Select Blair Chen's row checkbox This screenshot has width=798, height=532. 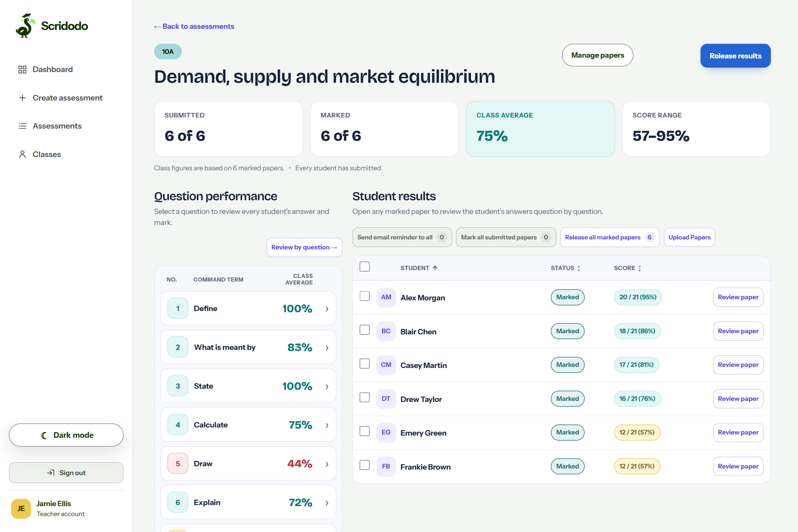click(365, 330)
